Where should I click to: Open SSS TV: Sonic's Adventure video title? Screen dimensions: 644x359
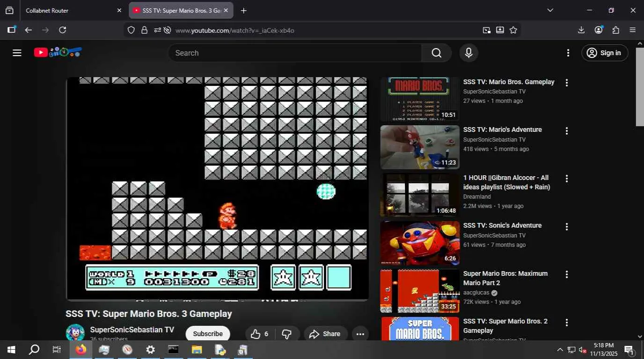pos(502,225)
